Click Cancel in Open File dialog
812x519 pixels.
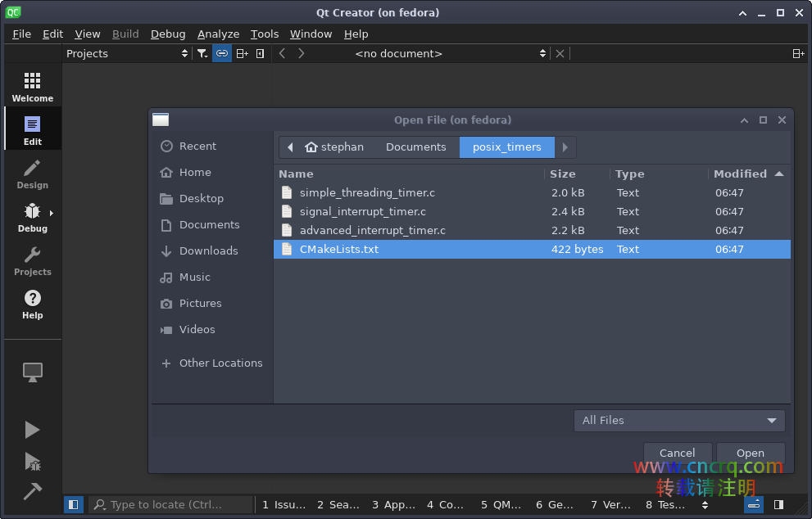click(678, 454)
